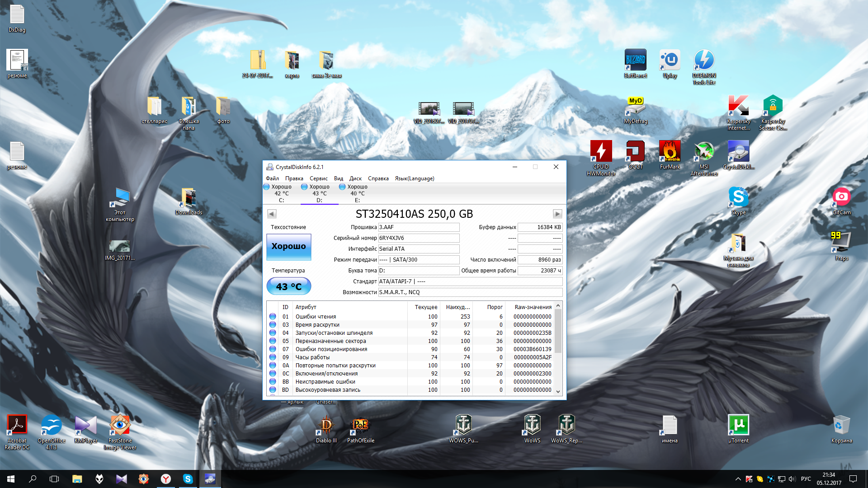This screenshot has height=488, width=868.
Task: Select the Ошибки чтения attribute row
Action: coord(410,317)
